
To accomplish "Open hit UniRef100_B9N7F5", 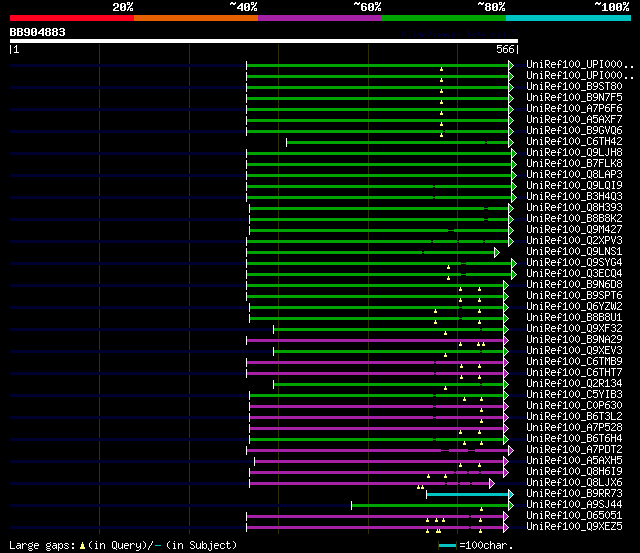I will point(574,98).
